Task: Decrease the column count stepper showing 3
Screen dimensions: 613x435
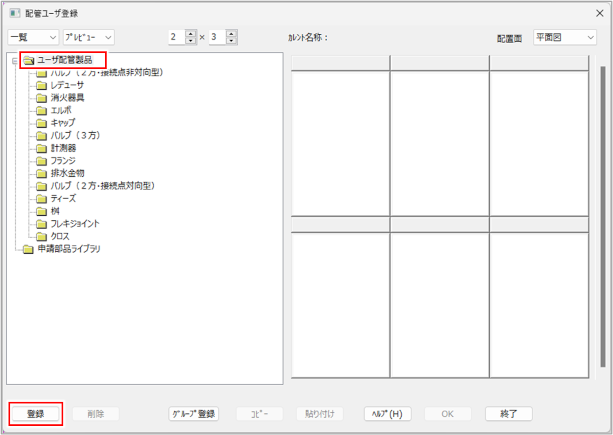Action: (232, 41)
